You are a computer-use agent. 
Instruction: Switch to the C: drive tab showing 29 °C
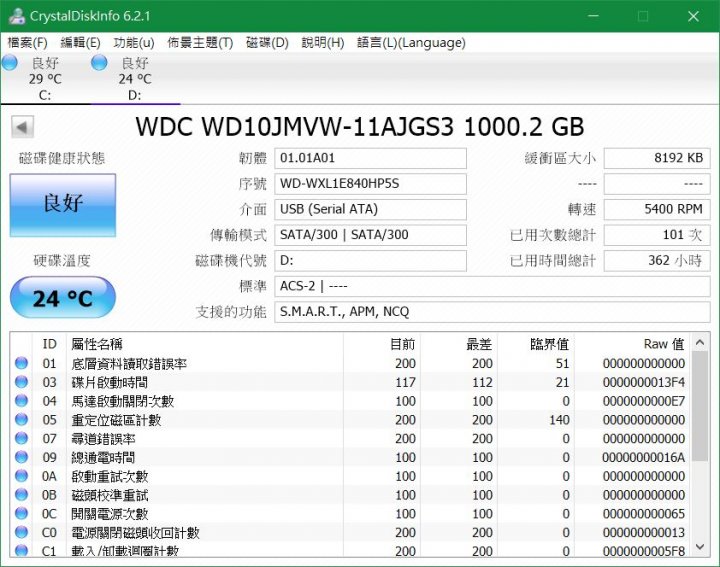(45, 78)
